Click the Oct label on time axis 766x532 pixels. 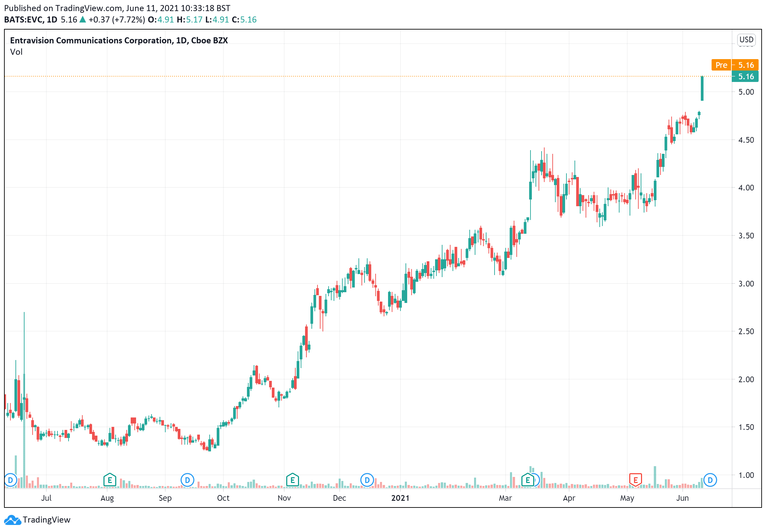tap(223, 498)
